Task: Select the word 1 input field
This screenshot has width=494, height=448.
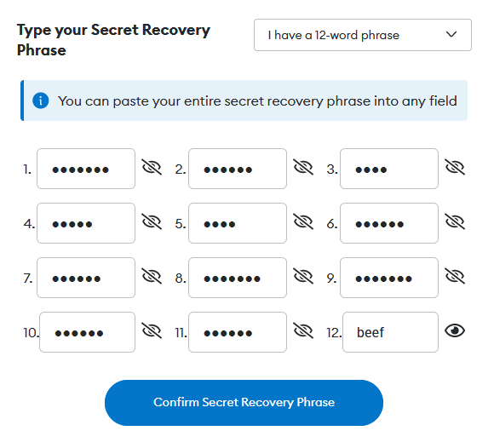Action: click(86, 169)
